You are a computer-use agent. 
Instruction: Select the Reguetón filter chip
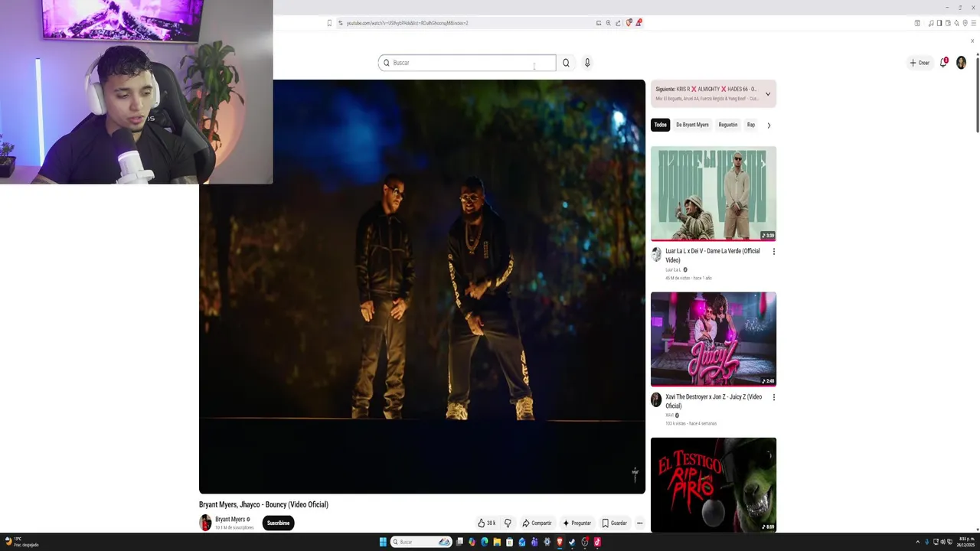[x=728, y=125]
